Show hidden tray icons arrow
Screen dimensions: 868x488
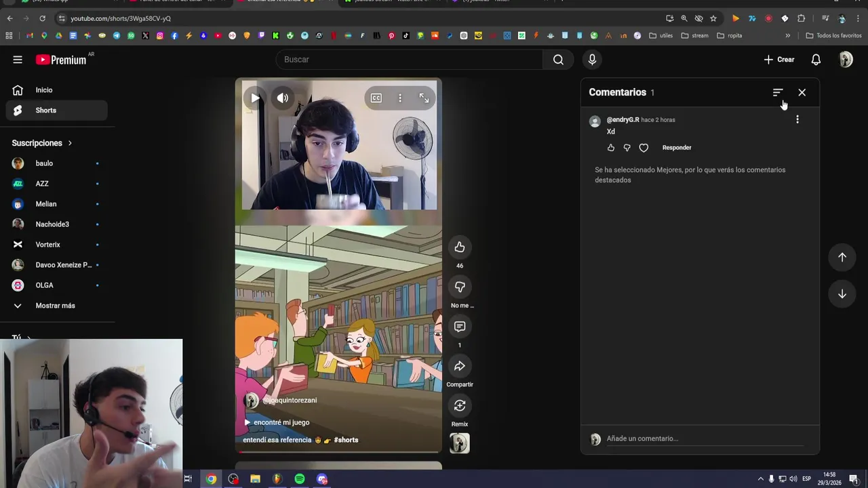(760, 479)
